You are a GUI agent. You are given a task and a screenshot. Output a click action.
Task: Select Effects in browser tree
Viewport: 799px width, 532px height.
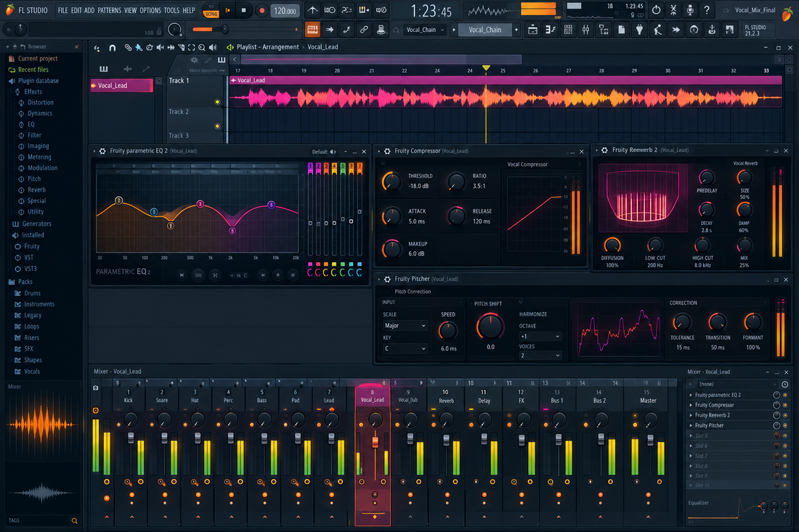pos(33,91)
